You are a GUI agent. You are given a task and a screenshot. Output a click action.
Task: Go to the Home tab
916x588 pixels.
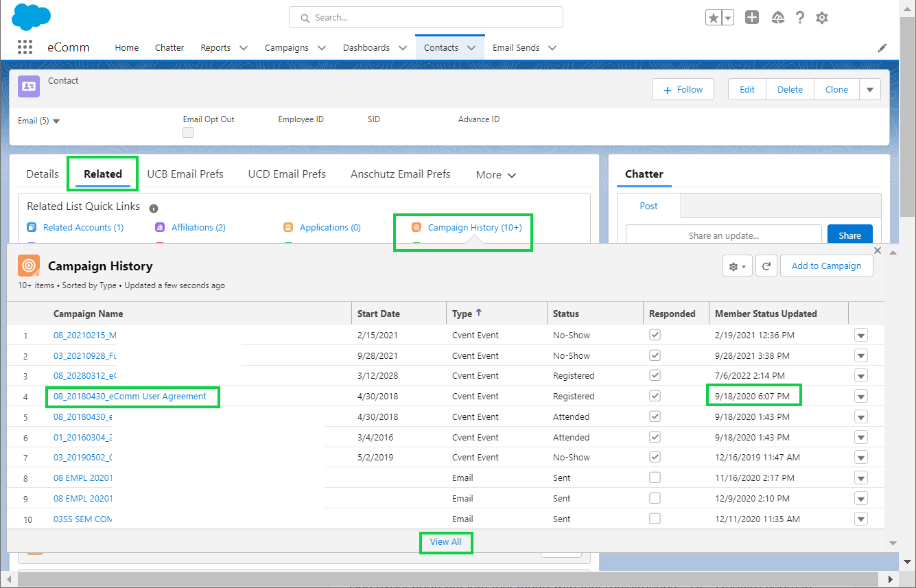pos(127,47)
